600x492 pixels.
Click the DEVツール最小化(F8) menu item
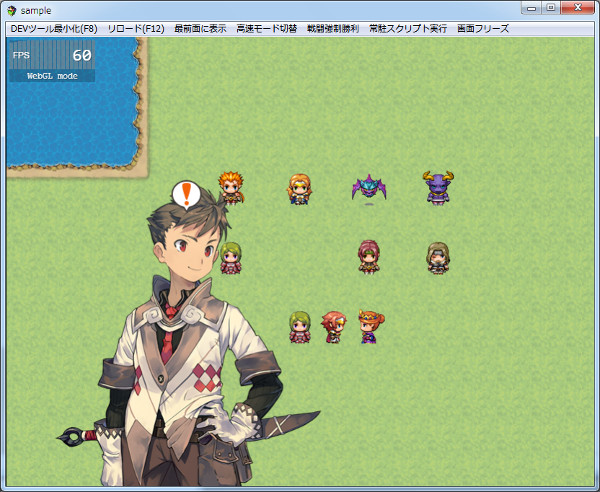pos(54,29)
